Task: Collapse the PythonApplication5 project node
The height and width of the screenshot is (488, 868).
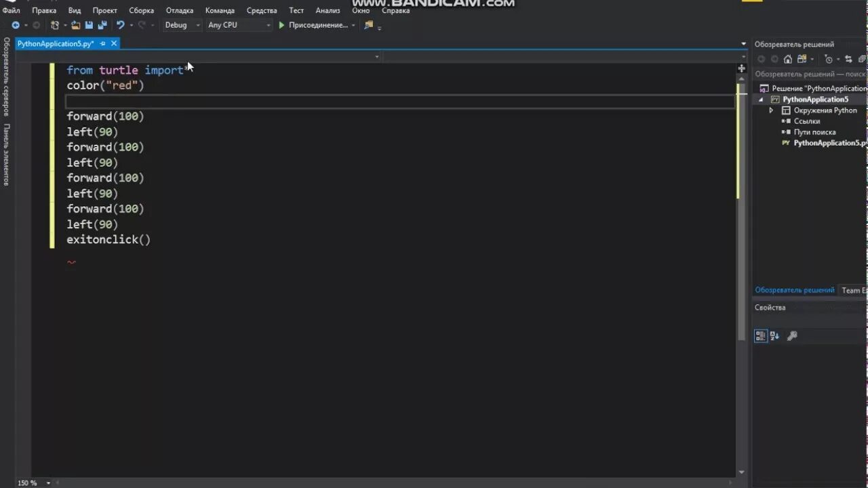Action: (x=761, y=100)
